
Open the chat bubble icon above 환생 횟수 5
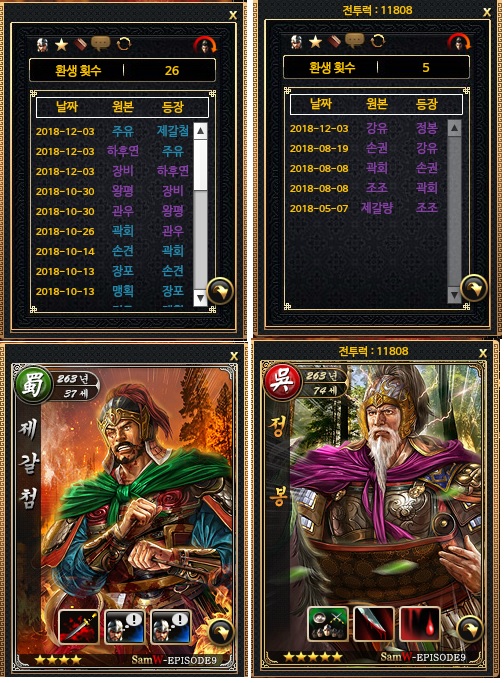pyautogui.click(x=355, y=41)
